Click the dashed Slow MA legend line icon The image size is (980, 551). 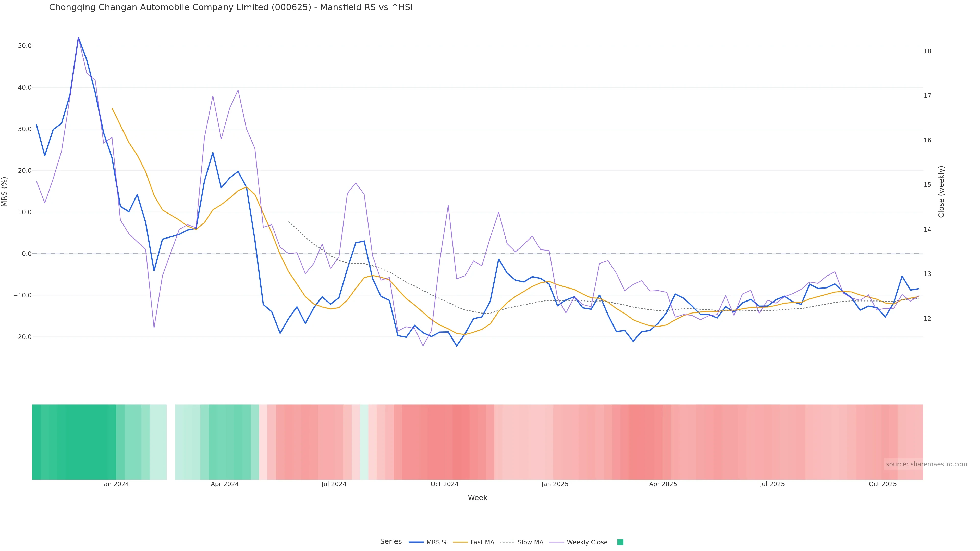coord(507,542)
